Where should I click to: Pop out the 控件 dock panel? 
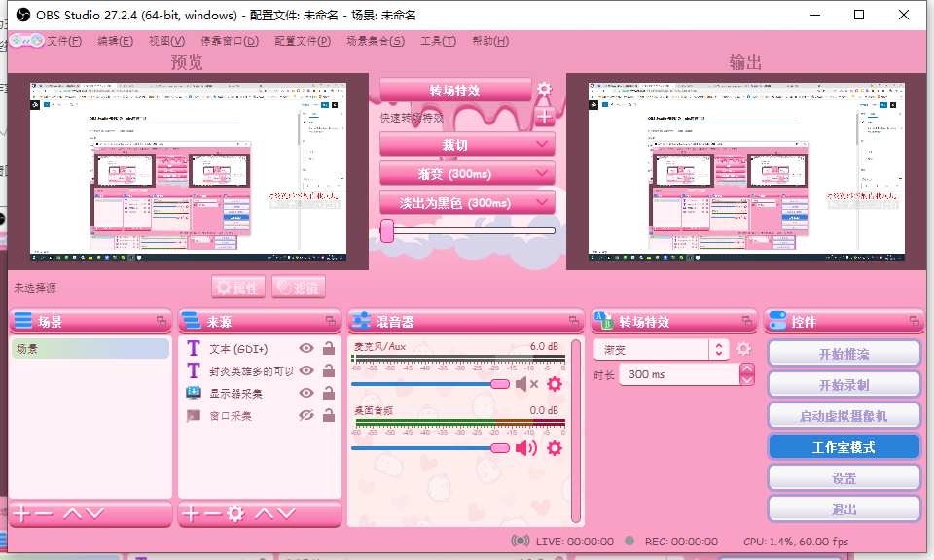tap(915, 321)
